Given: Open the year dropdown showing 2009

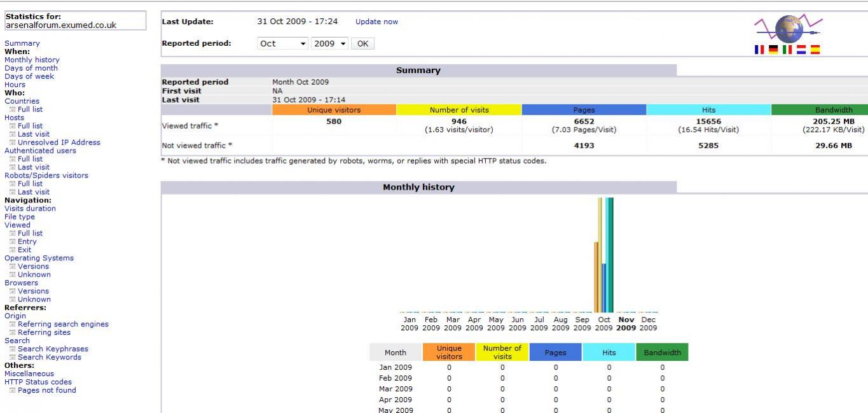Looking at the screenshot, I should pyautogui.click(x=330, y=44).
